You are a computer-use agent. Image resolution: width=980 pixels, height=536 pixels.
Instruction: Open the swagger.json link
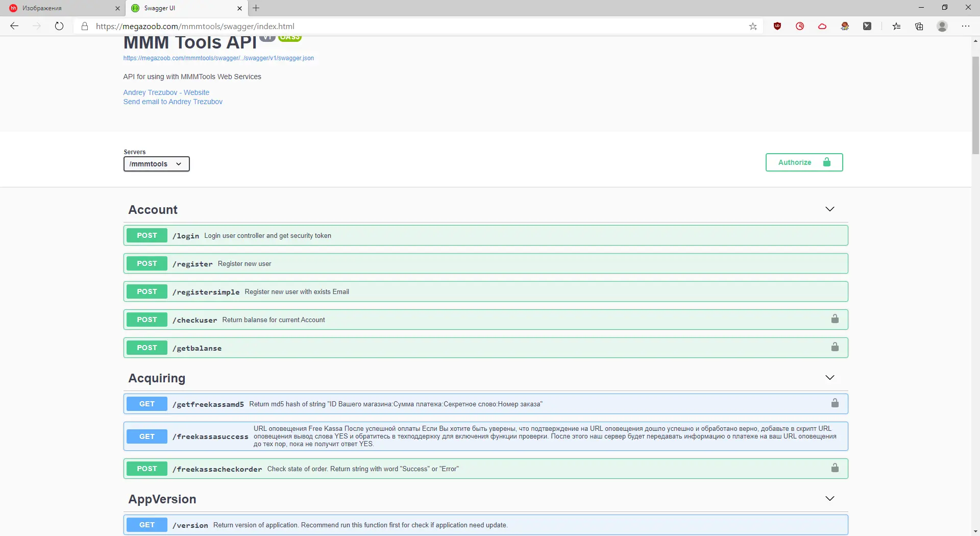coord(218,58)
